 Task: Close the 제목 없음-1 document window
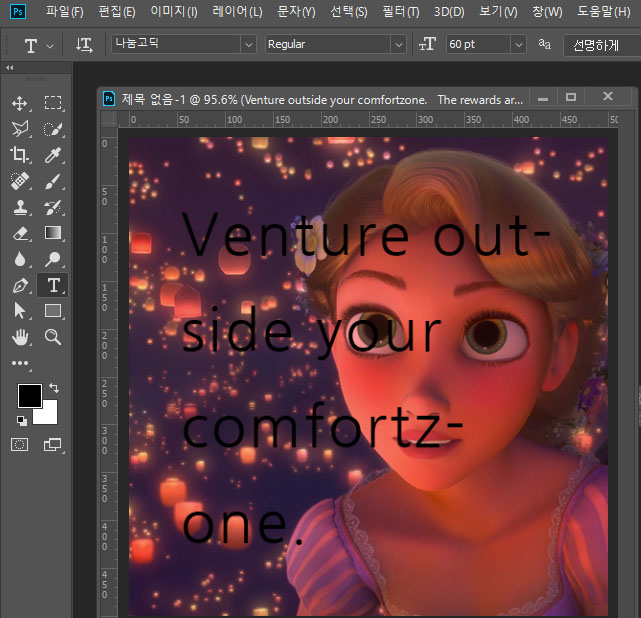[x=608, y=96]
